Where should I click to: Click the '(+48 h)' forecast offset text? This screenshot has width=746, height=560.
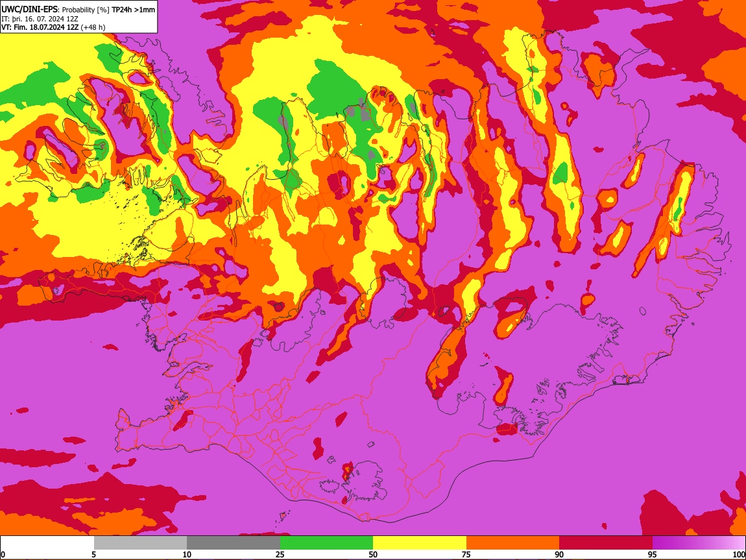tap(93, 27)
